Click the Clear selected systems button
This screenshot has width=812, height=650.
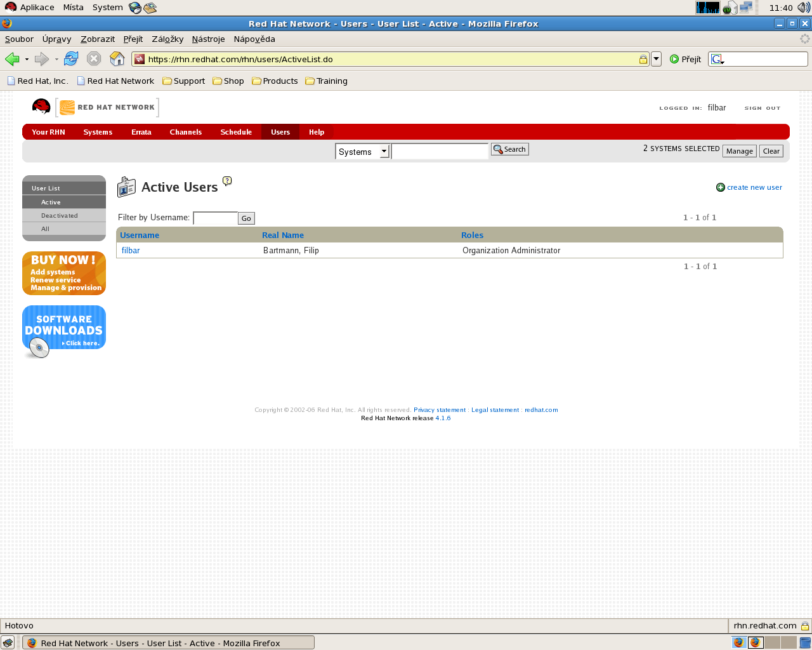pyautogui.click(x=771, y=151)
